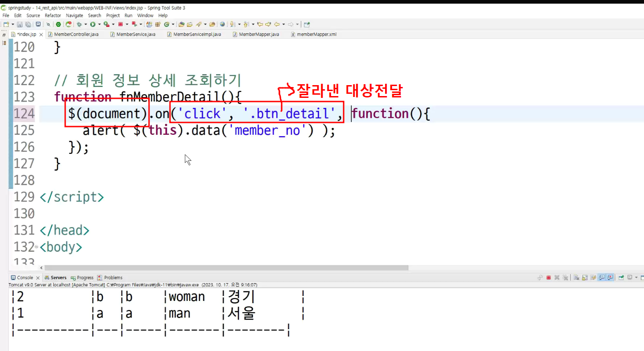Image resolution: width=644 pixels, height=351 pixels.
Task: Select the Progress view tab
Action: (x=82, y=277)
